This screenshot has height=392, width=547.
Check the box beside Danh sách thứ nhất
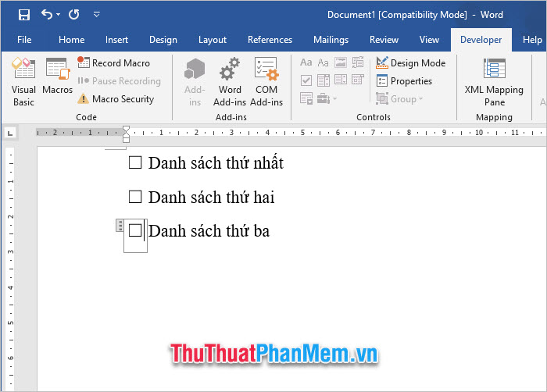[x=135, y=162]
